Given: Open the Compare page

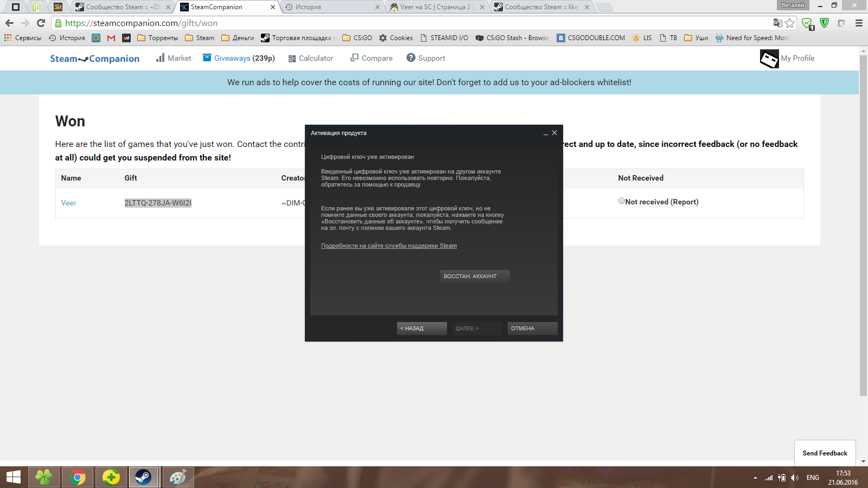Looking at the screenshot, I should [x=372, y=58].
